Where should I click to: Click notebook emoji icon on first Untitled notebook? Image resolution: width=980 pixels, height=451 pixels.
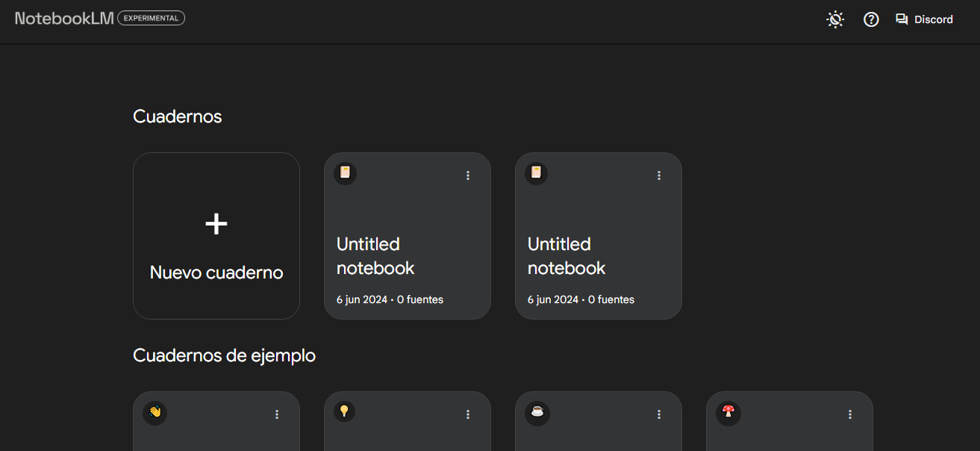tap(345, 173)
